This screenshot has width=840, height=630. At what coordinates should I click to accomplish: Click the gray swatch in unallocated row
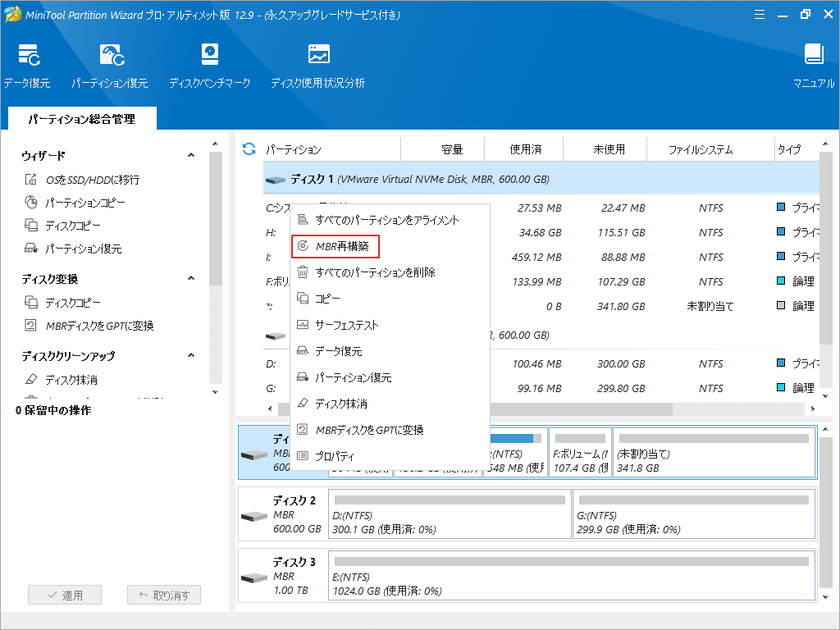781,305
